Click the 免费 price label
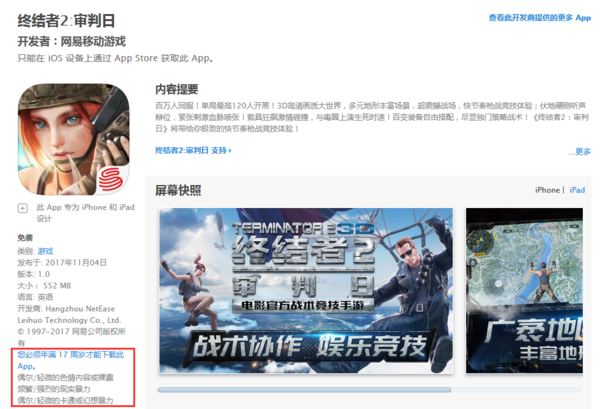Screen dimensions: 600x409 (x=25, y=238)
